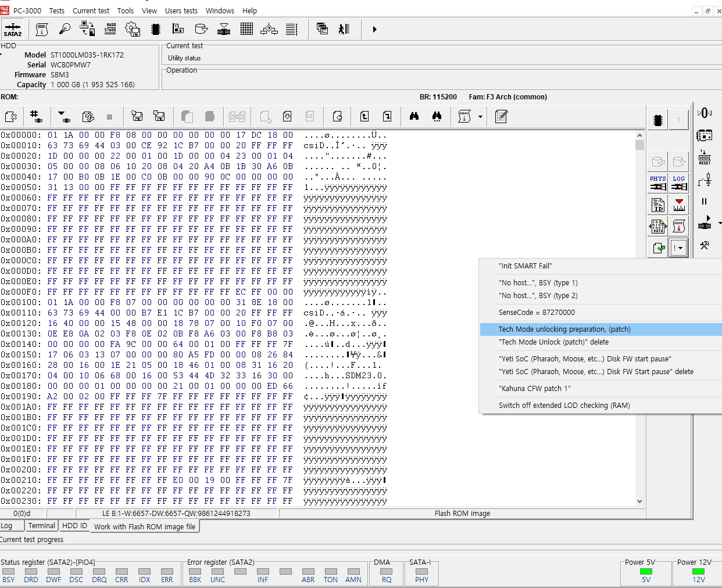The height and width of the screenshot is (588, 722).
Task: Toggle the Power 12V indicator
Action: 699,571
